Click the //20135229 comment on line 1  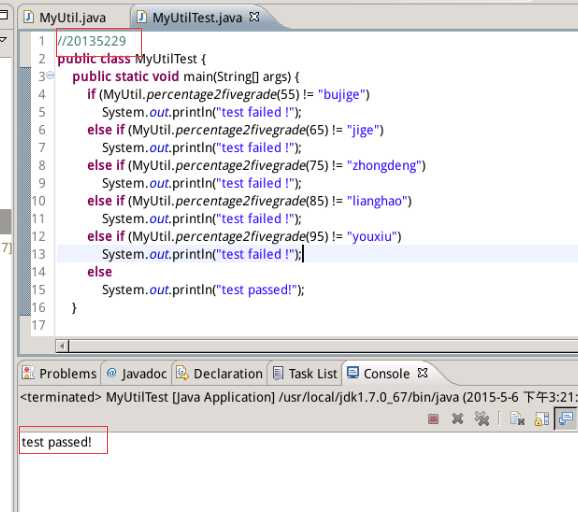(x=92, y=41)
